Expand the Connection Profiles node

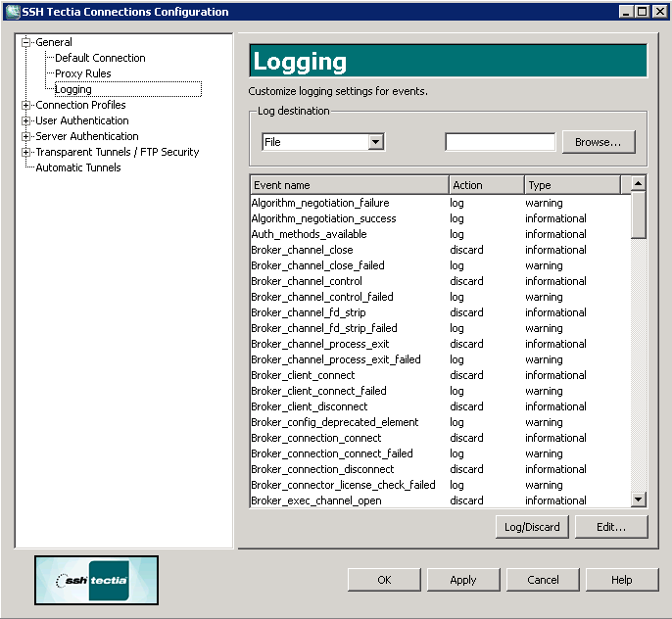pos(26,105)
